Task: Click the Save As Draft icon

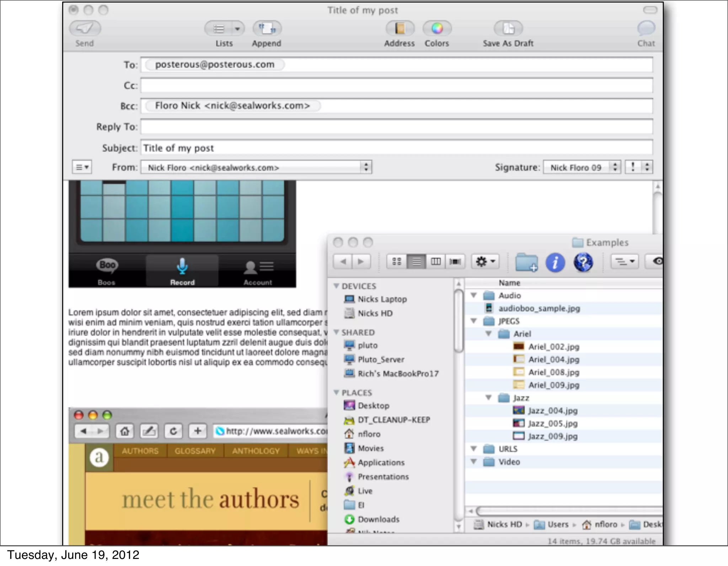Action: click(508, 29)
